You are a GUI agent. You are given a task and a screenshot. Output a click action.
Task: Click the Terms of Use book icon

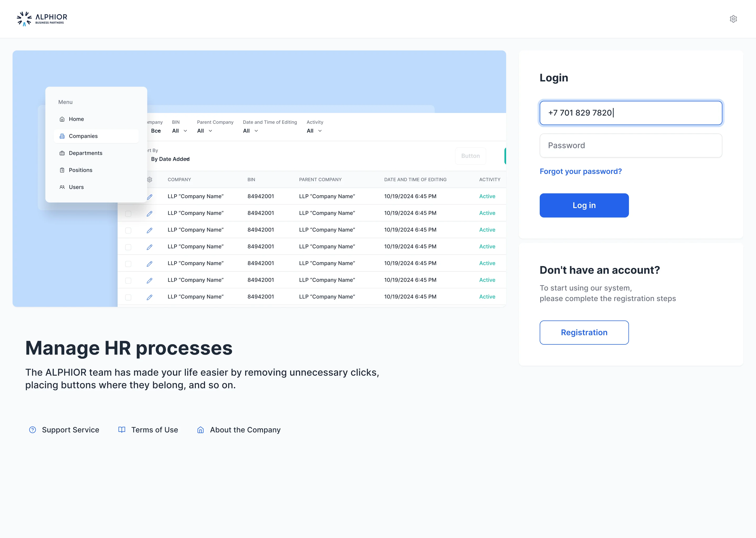(x=122, y=430)
